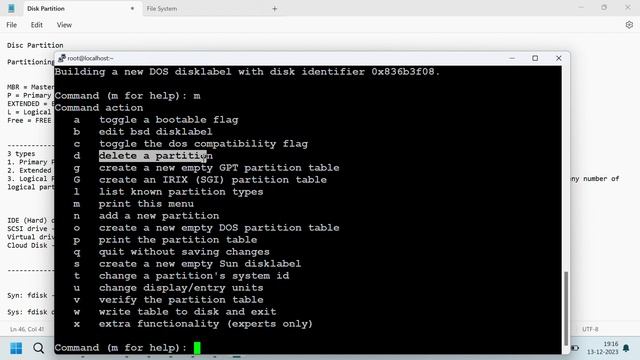Image resolution: width=640 pixels, height=360 pixels.
Task: Switch to the File System tab
Action: tap(162, 8)
